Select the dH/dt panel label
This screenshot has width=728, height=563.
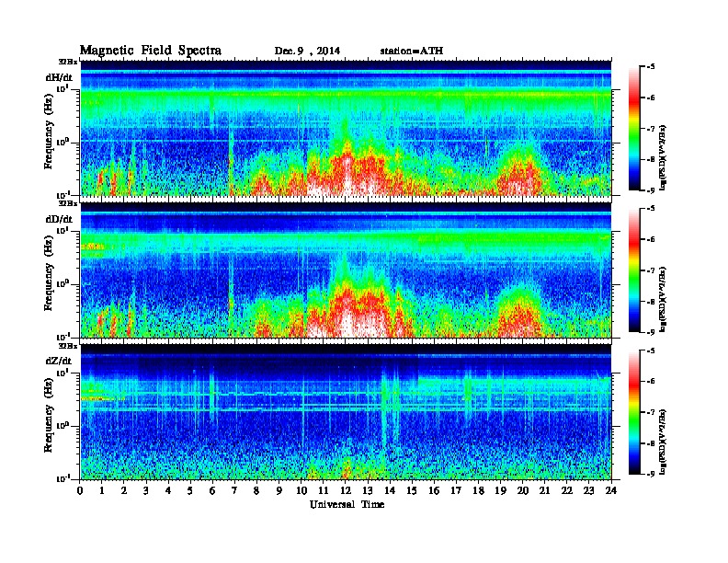(59, 77)
